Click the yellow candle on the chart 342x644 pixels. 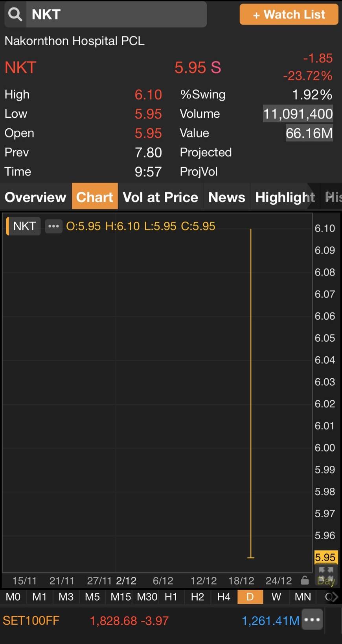coord(251,393)
